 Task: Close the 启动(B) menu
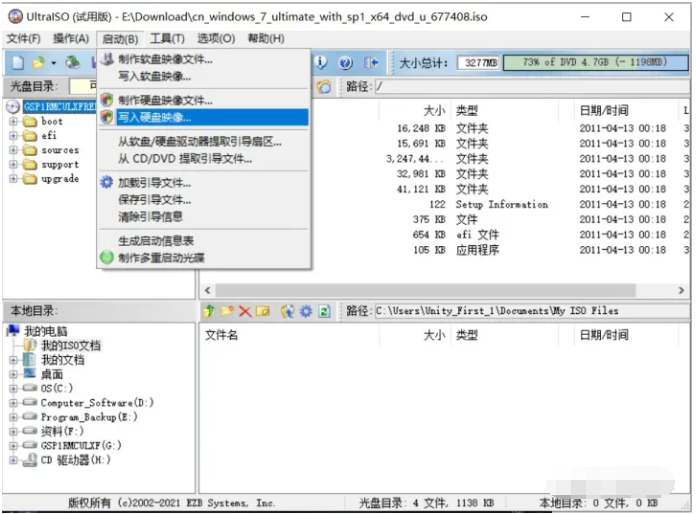point(120,39)
